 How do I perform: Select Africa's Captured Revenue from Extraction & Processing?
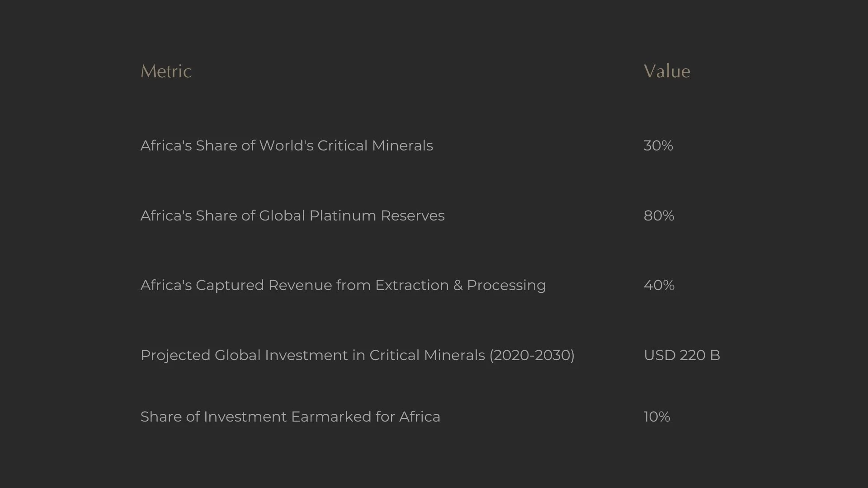click(343, 285)
